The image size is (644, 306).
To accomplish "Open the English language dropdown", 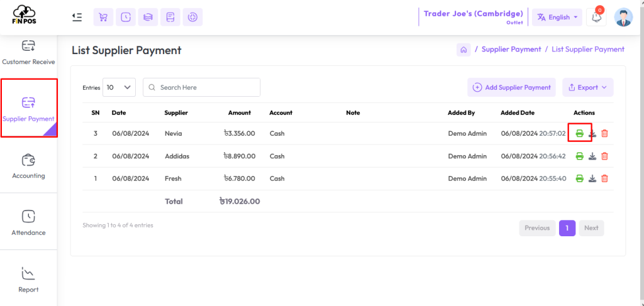I will (557, 17).
